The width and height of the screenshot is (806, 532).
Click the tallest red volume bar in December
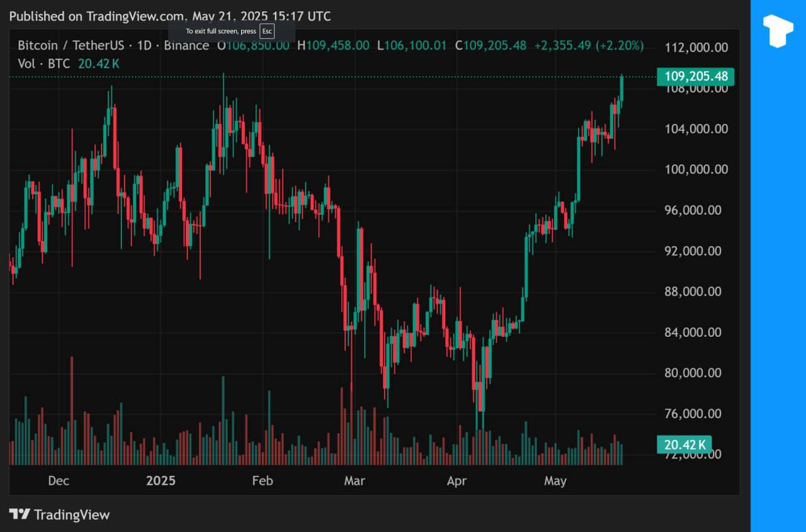(x=72, y=409)
